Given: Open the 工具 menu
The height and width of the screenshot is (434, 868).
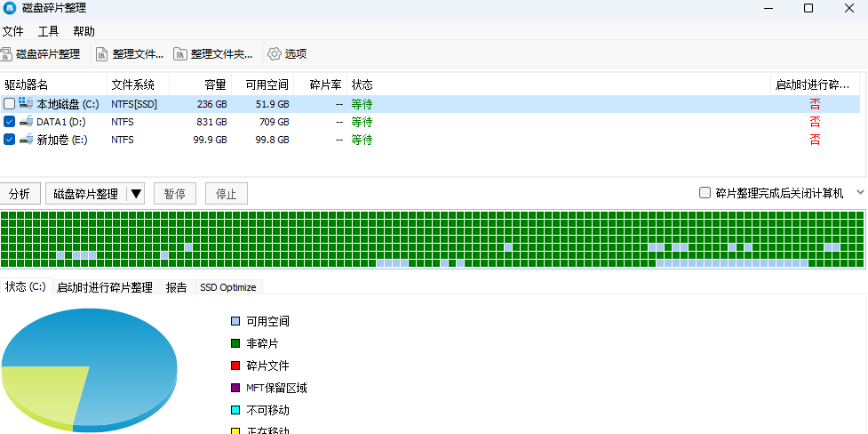Looking at the screenshot, I should (x=48, y=31).
